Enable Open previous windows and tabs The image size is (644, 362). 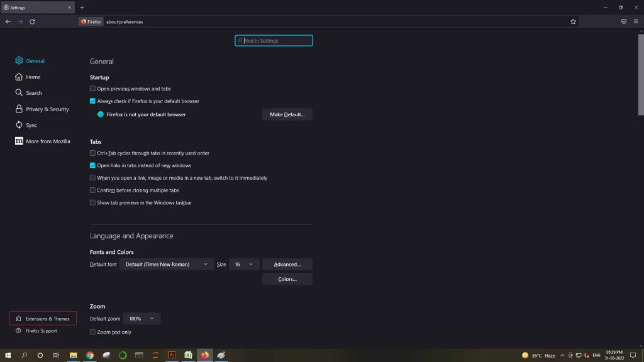click(x=92, y=89)
